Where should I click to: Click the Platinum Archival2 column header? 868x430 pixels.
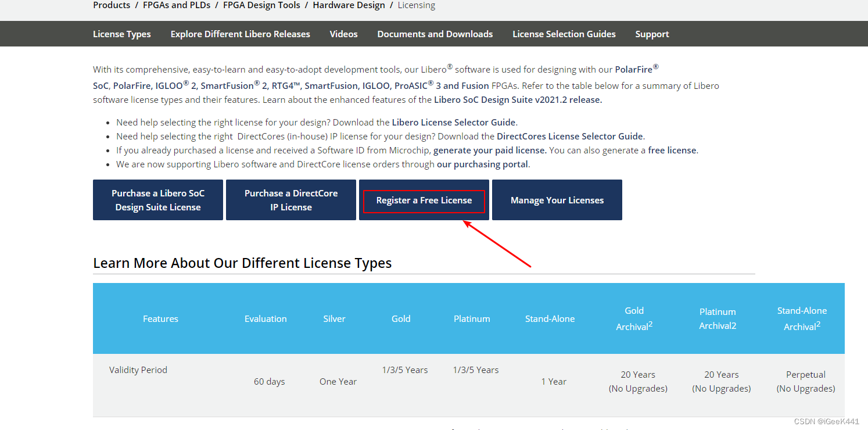tap(718, 318)
